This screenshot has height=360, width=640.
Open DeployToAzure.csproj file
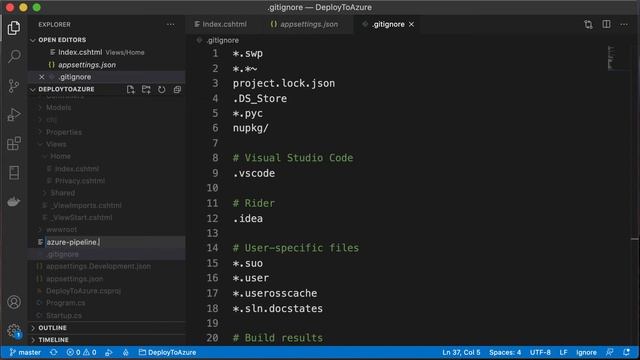tap(83, 291)
